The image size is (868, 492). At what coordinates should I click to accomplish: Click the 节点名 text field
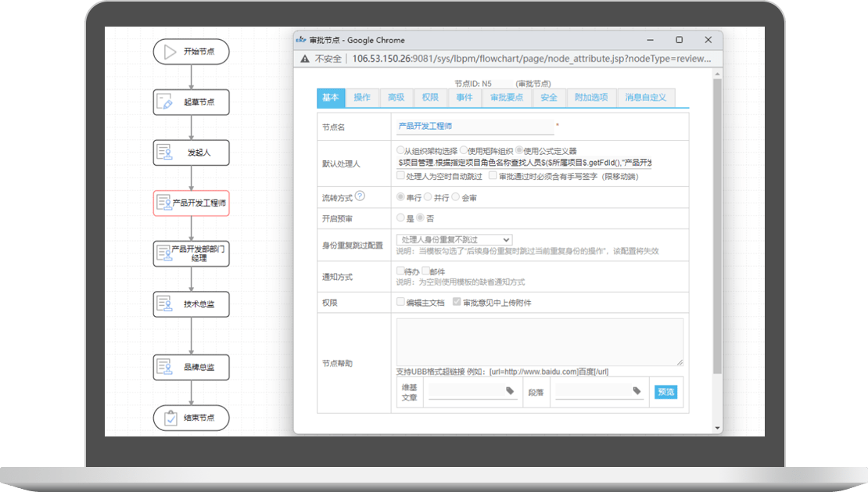pyautogui.click(x=474, y=126)
